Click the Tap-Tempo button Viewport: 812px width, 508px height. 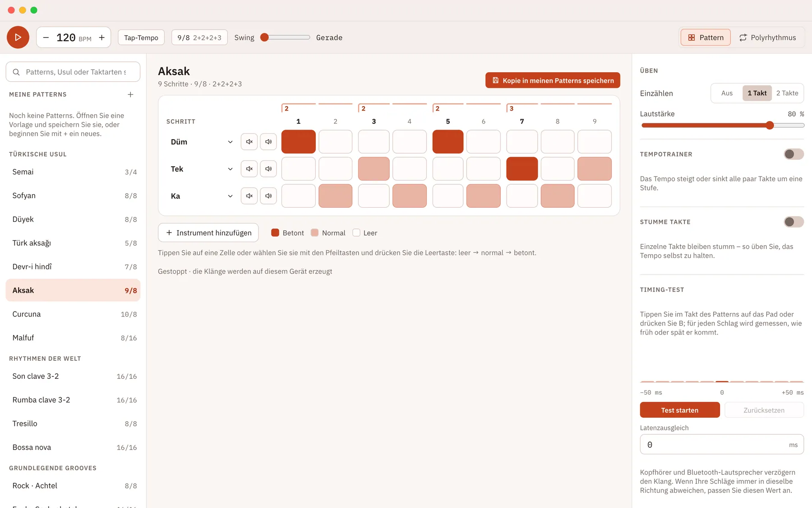click(141, 37)
